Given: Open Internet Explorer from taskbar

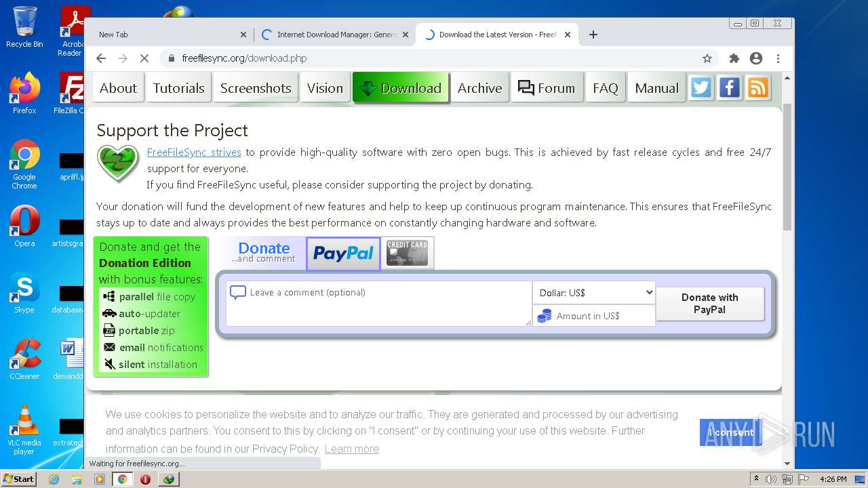Looking at the screenshot, I should [x=54, y=479].
